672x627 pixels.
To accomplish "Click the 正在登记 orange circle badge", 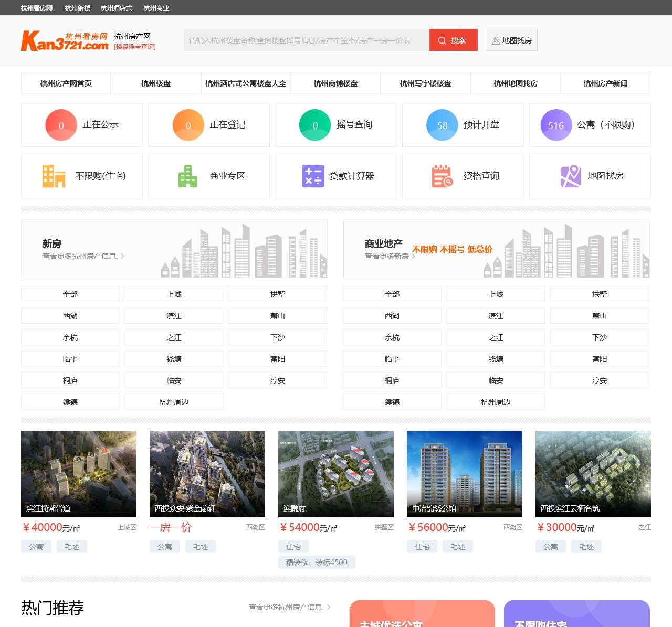I will point(187,125).
